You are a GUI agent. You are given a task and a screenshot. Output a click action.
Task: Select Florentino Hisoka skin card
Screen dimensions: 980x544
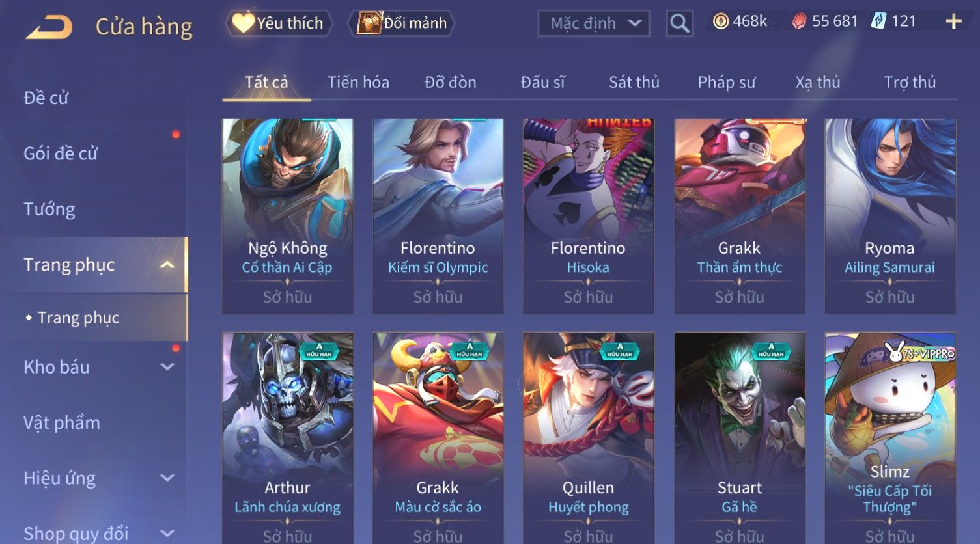point(588,216)
